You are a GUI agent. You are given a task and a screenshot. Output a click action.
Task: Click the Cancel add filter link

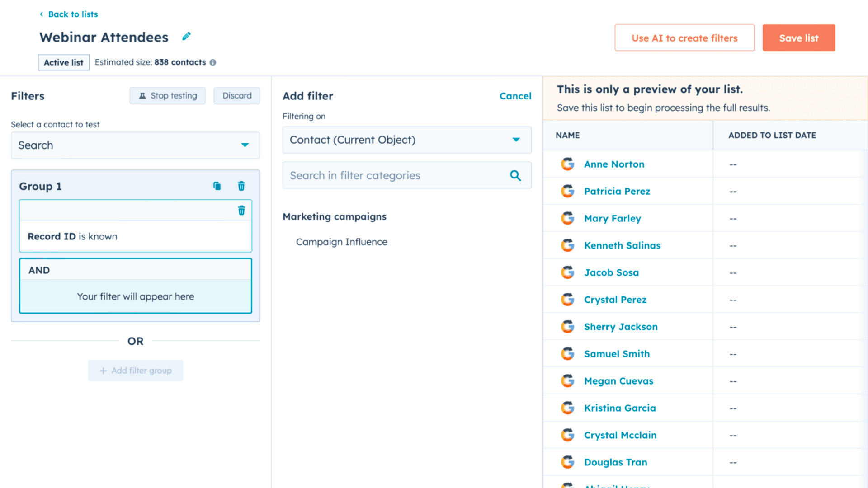(515, 95)
